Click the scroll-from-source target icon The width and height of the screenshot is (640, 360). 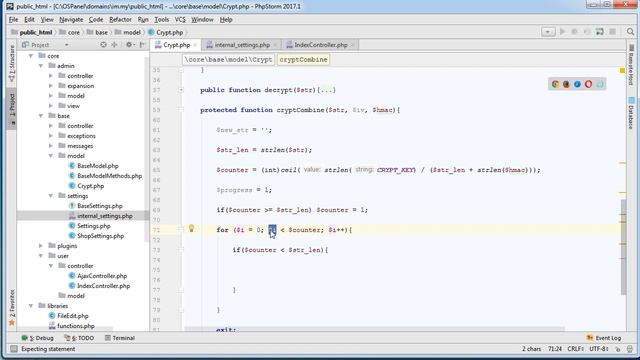tap(103, 44)
